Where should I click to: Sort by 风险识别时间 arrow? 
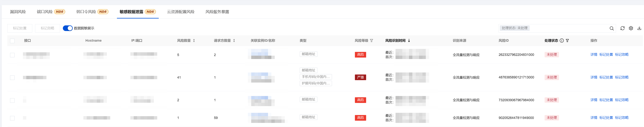coord(409,41)
